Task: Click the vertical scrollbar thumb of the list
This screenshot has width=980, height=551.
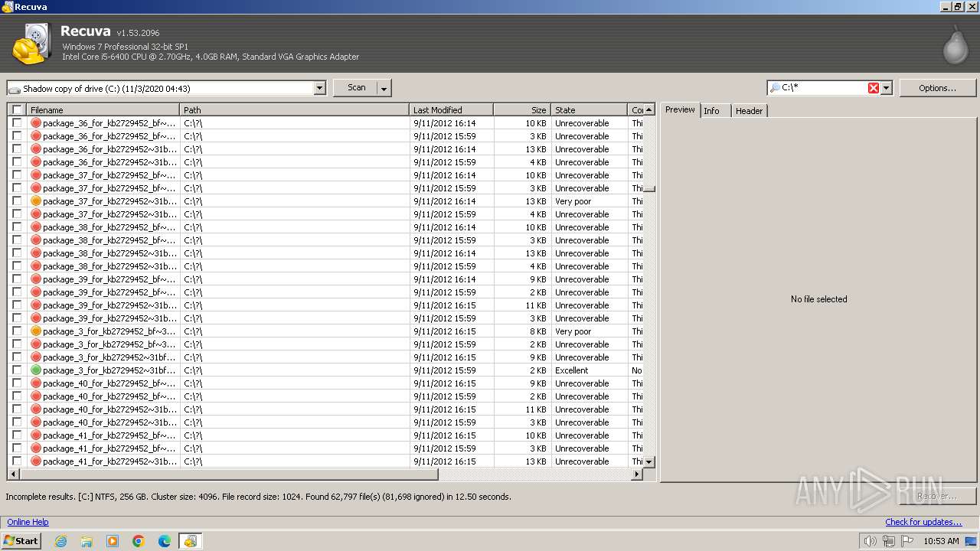Action: point(649,189)
